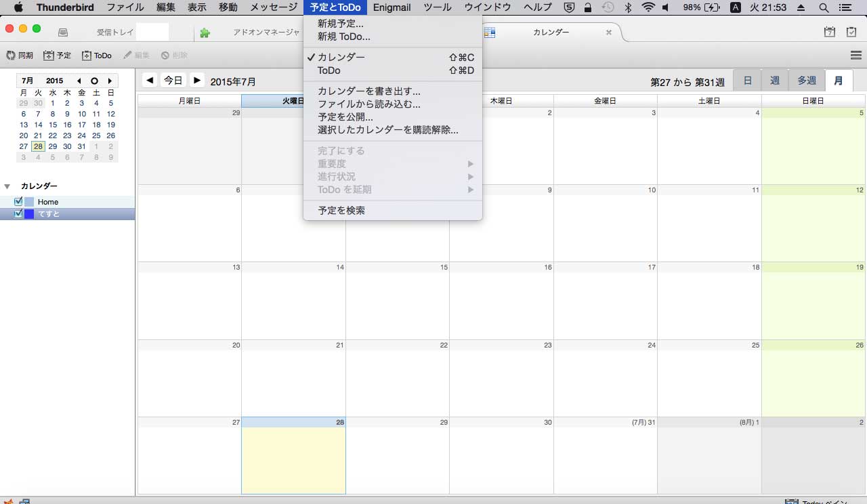Click the tasks tab icon at top right
The width and height of the screenshot is (867, 504).
click(x=851, y=32)
